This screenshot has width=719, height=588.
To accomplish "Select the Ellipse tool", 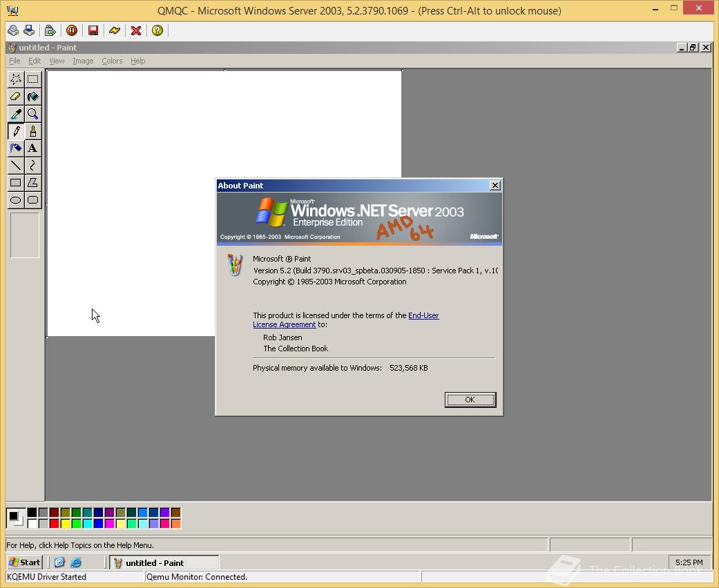I will pos(16,200).
